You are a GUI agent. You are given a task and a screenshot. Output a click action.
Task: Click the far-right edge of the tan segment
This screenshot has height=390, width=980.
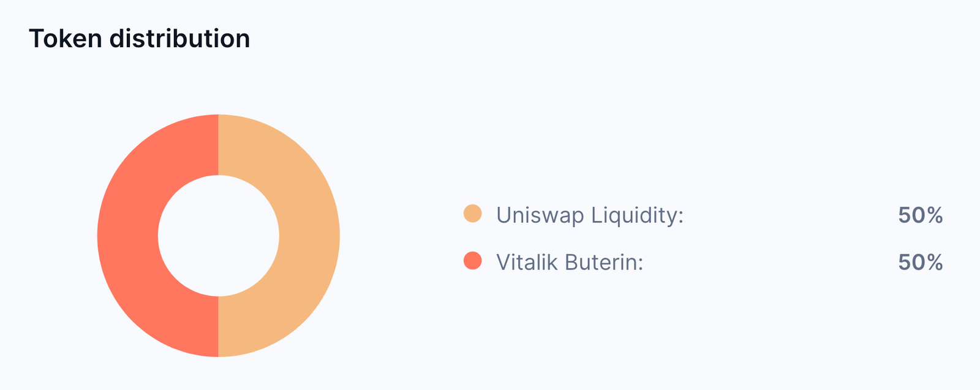[336, 236]
